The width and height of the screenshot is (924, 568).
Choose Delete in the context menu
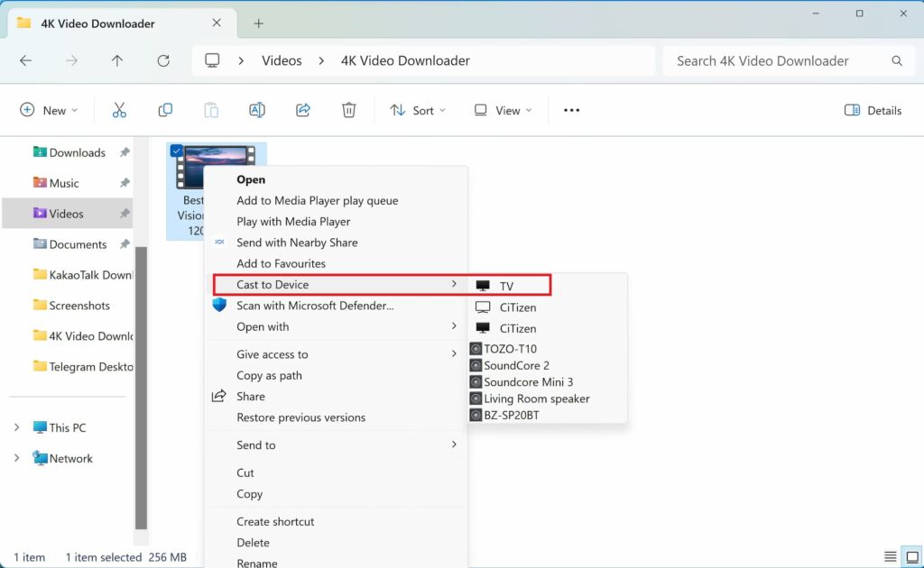pyautogui.click(x=336, y=542)
